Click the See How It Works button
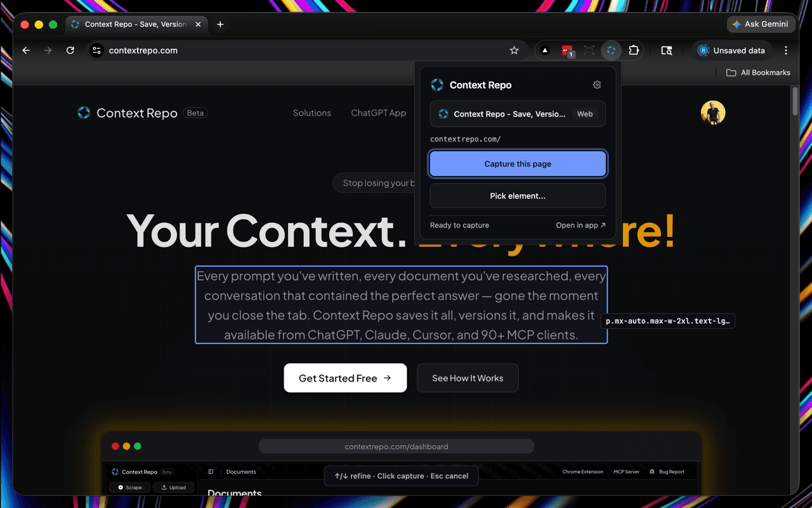This screenshot has width=812, height=508. coord(468,378)
